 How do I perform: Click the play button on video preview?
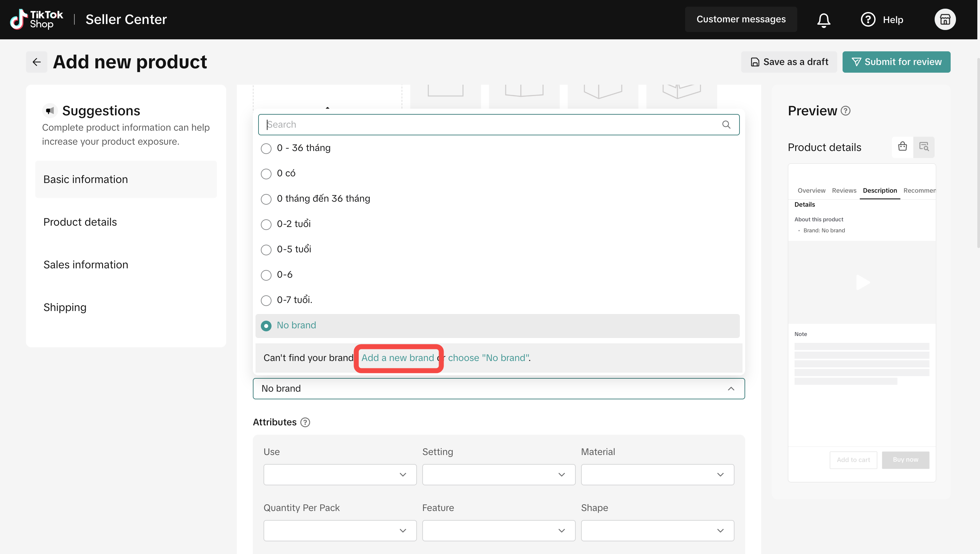point(862,282)
